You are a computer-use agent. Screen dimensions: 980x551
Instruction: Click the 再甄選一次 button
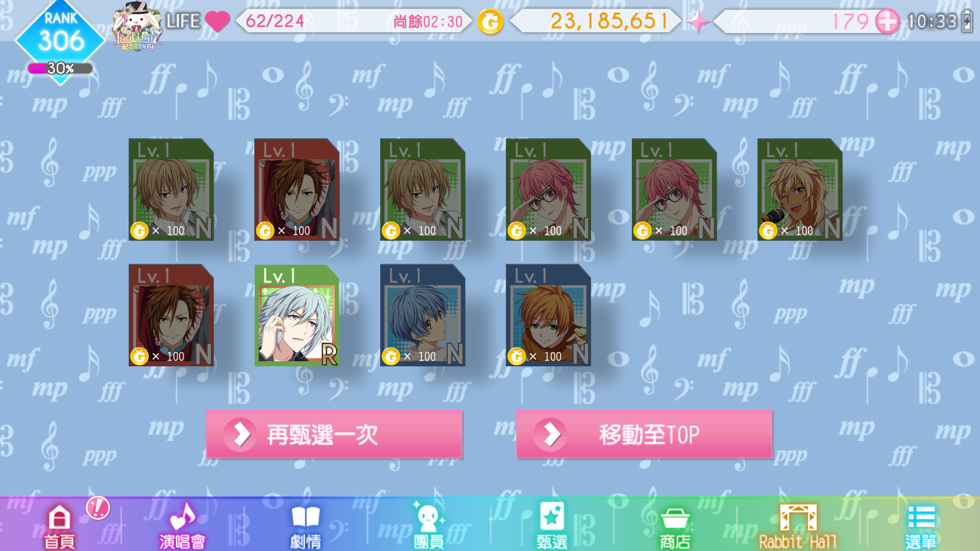pyautogui.click(x=334, y=434)
